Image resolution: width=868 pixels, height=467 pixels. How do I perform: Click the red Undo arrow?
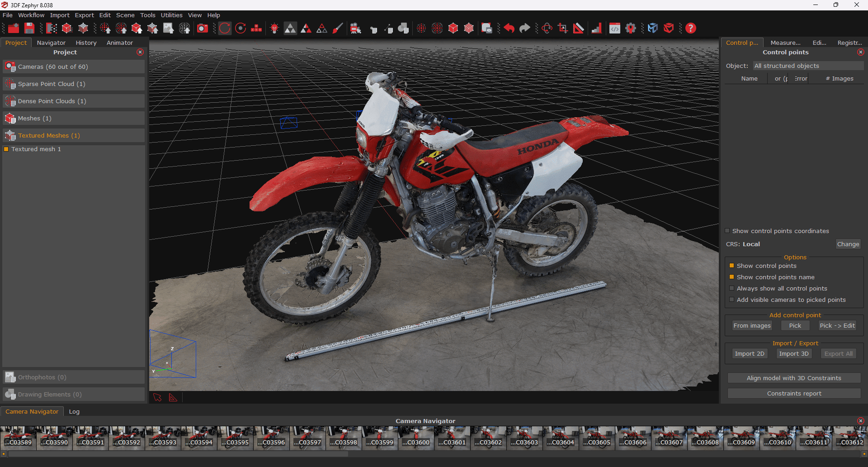pyautogui.click(x=509, y=29)
